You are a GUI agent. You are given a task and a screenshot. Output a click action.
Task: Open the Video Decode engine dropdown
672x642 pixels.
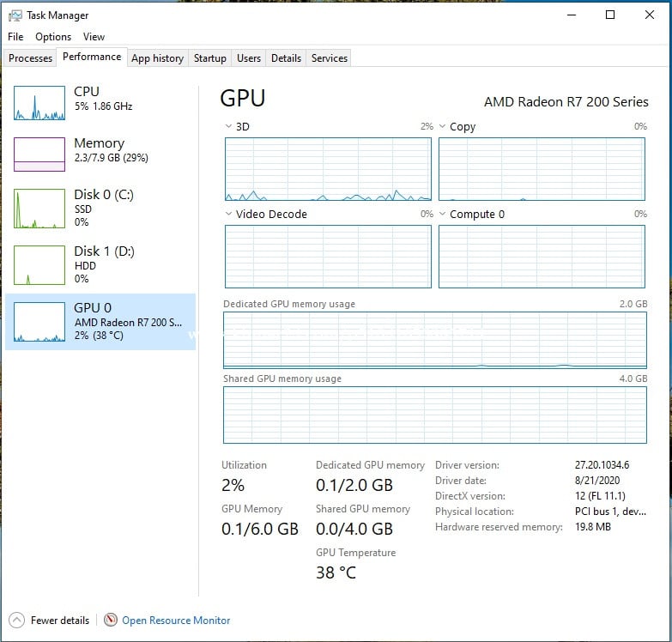point(228,214)
